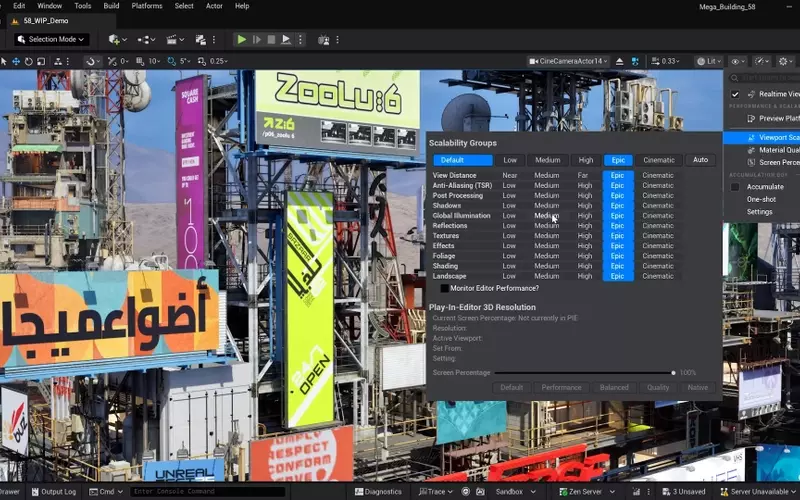The height and width of the screenshot is (500, 800).
Task: Adjust the Screen Percentage slider handle
Action: [x=673, y=373]
